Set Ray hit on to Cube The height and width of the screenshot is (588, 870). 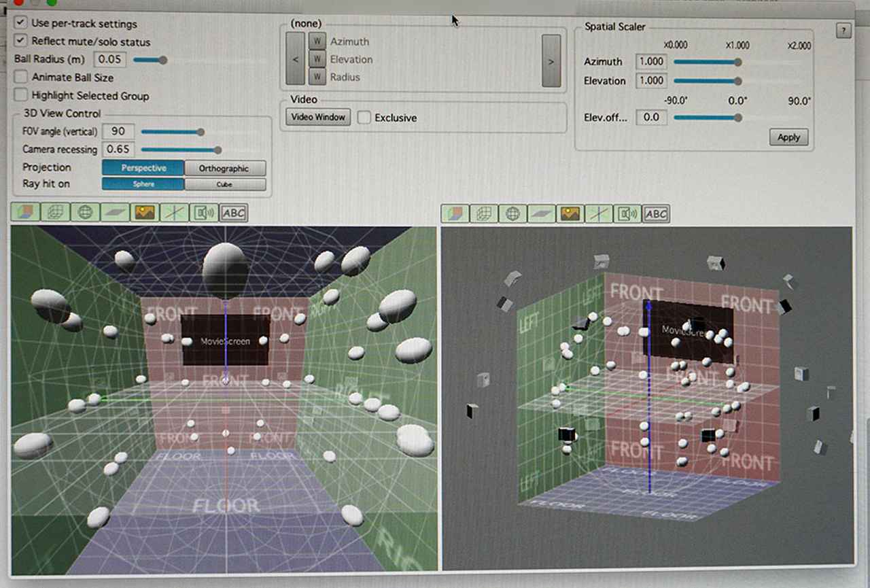click(x=224, y=184)
